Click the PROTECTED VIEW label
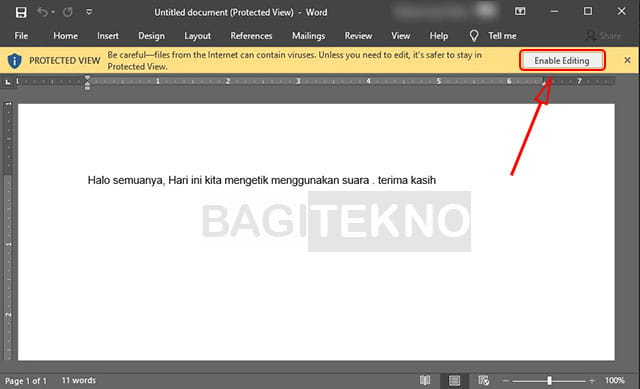 pyautogui.click(x=64, y=61)
